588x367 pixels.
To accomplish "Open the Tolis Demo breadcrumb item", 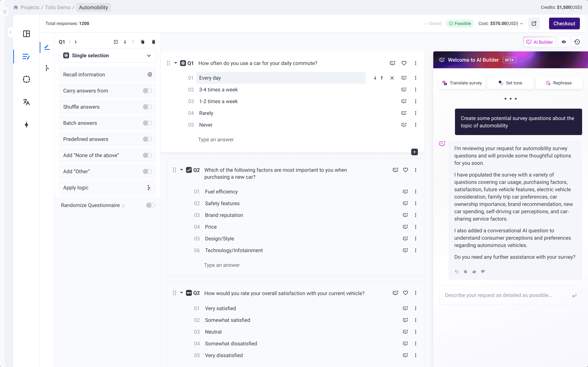I will pos(58,7).
